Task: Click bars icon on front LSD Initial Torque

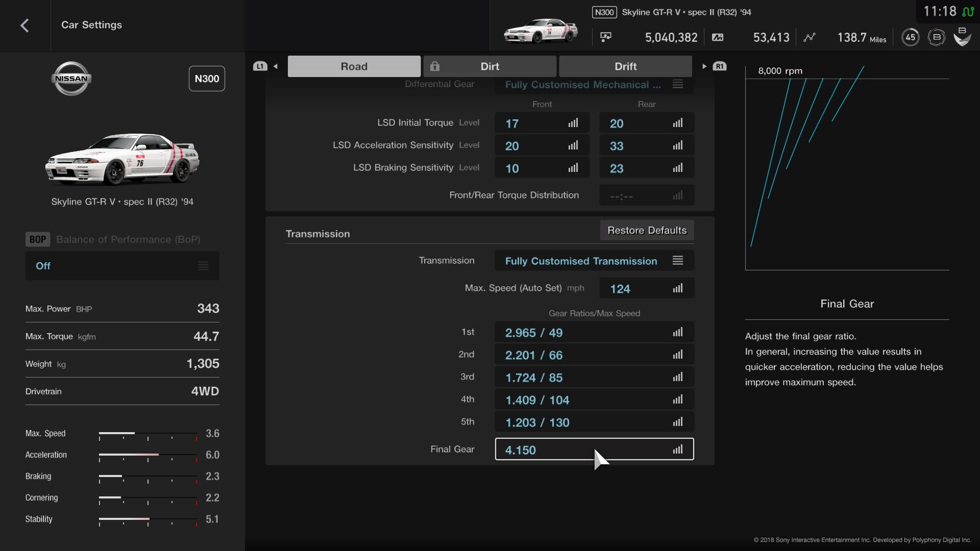Action: (x=573, y=123)
